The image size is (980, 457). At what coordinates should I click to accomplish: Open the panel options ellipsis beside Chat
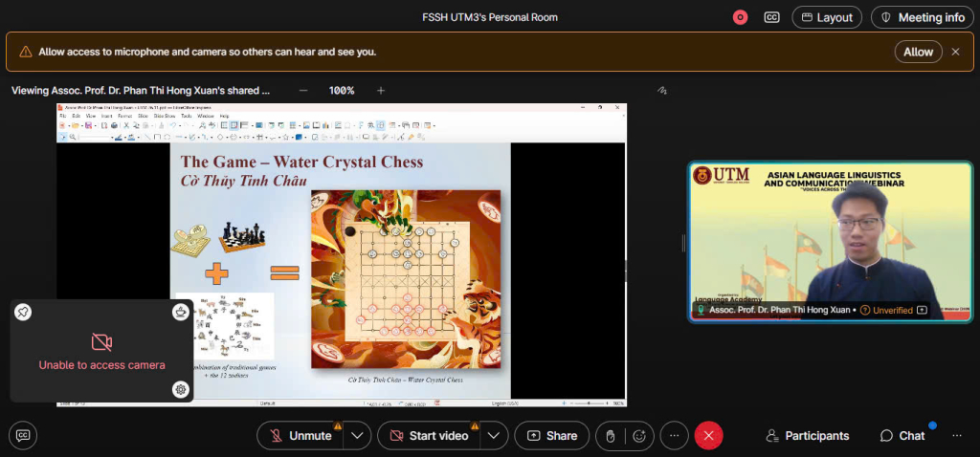(957, 436)
